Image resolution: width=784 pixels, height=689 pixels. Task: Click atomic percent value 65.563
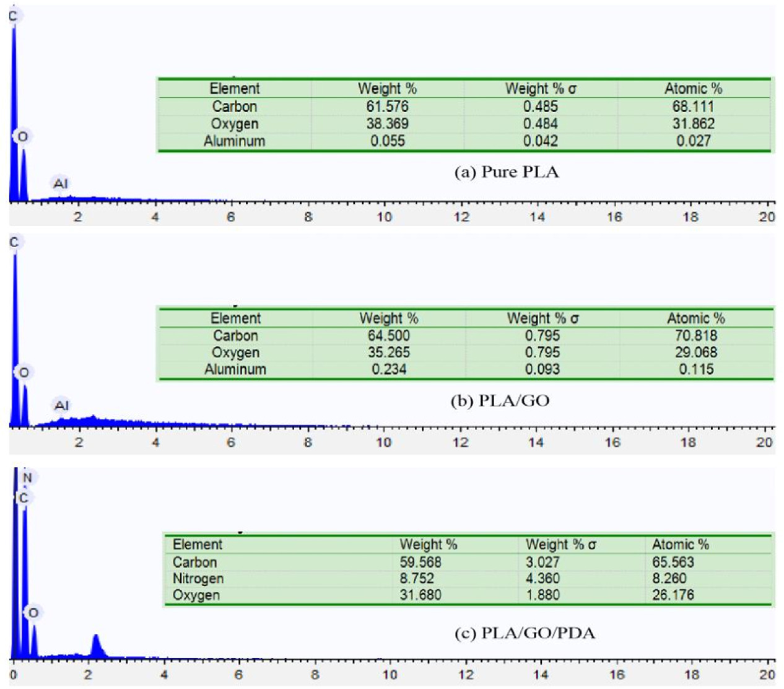coord(673,563)
